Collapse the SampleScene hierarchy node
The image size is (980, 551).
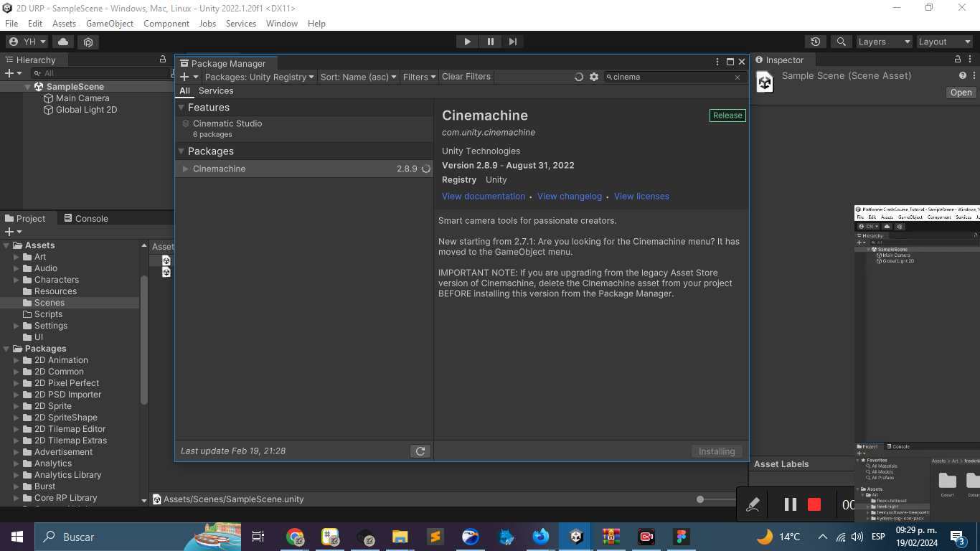(28, 87)
